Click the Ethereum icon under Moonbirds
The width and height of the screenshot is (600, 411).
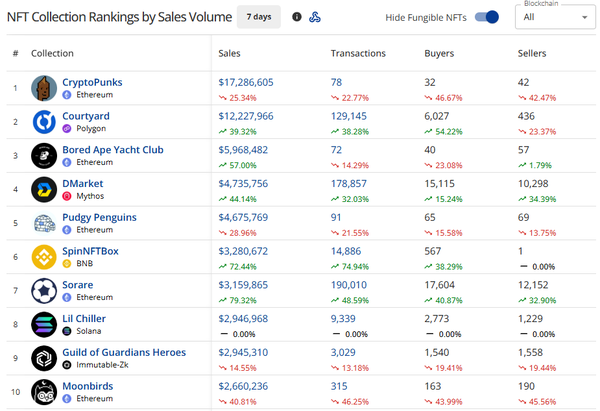point(67,399)
